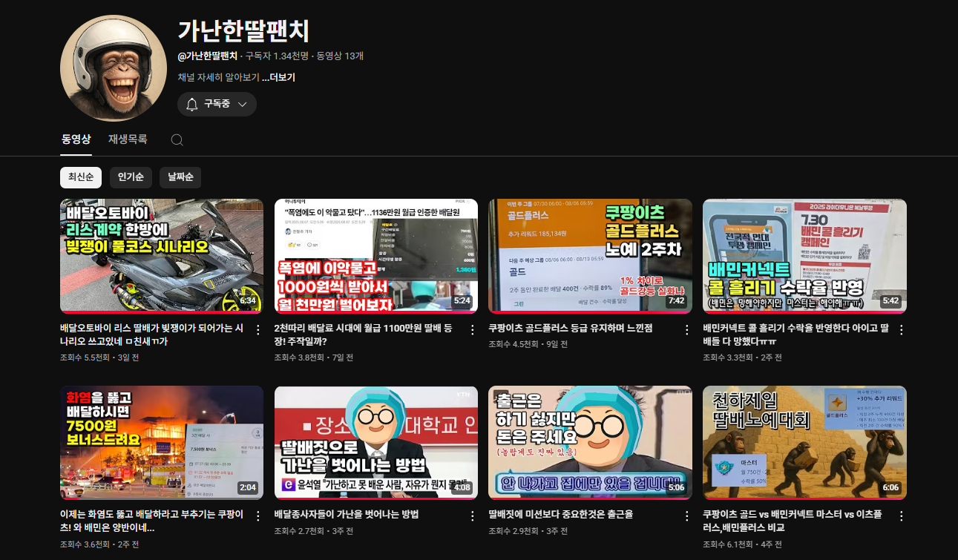This screenshot has width=958, height=560.
Task: Click the 동영상 13개 video count text
Action: tap(341, 56)
